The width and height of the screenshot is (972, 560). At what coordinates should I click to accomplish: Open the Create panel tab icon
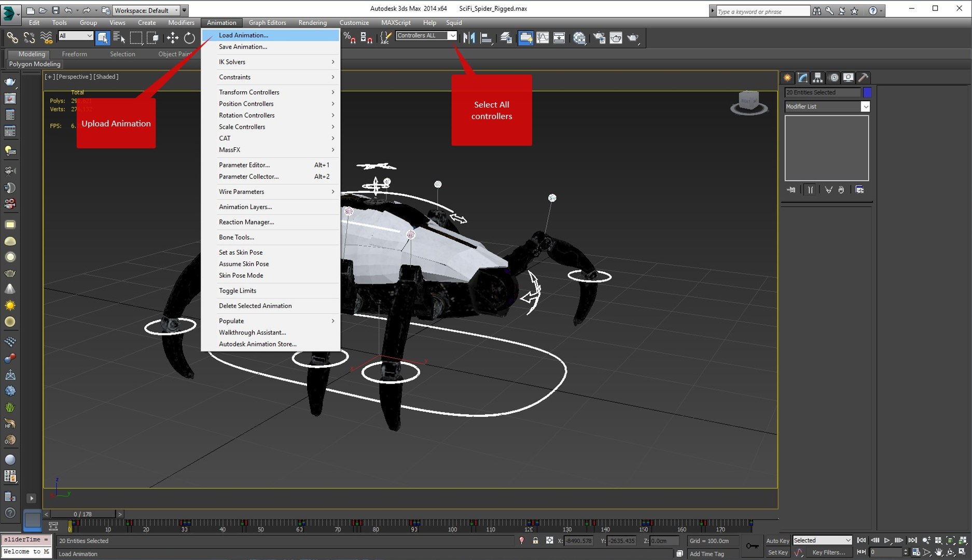[787, 78]
